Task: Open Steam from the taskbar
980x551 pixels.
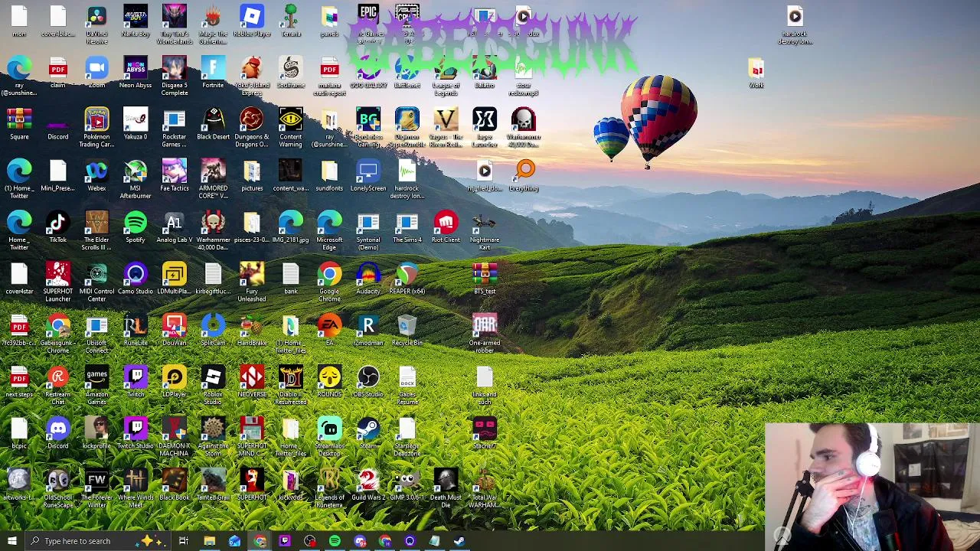Action: (x=459, y=541)
